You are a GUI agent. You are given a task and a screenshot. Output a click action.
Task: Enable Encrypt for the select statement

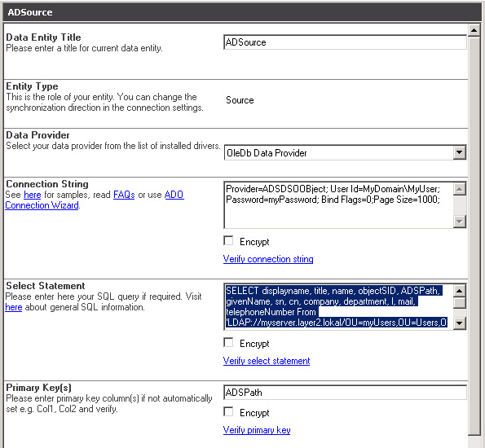tap(228, 343)
